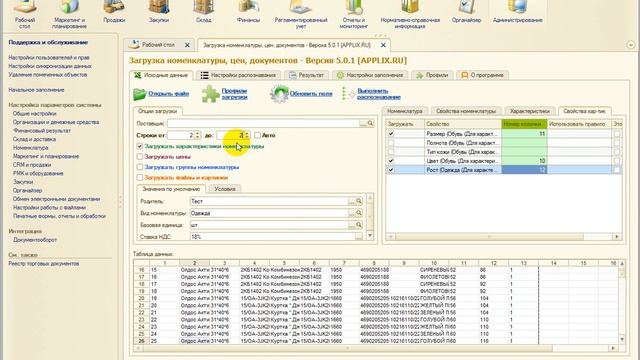Switch to Настройки распознавания tab
Viewport: 640px width, 360px height.
click(x=238, y=75)
